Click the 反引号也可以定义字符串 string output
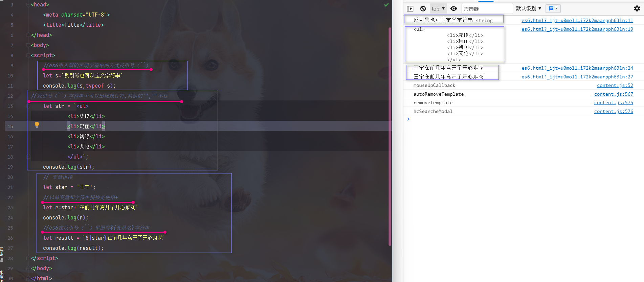644x282 pixels. tap(453, 20)
